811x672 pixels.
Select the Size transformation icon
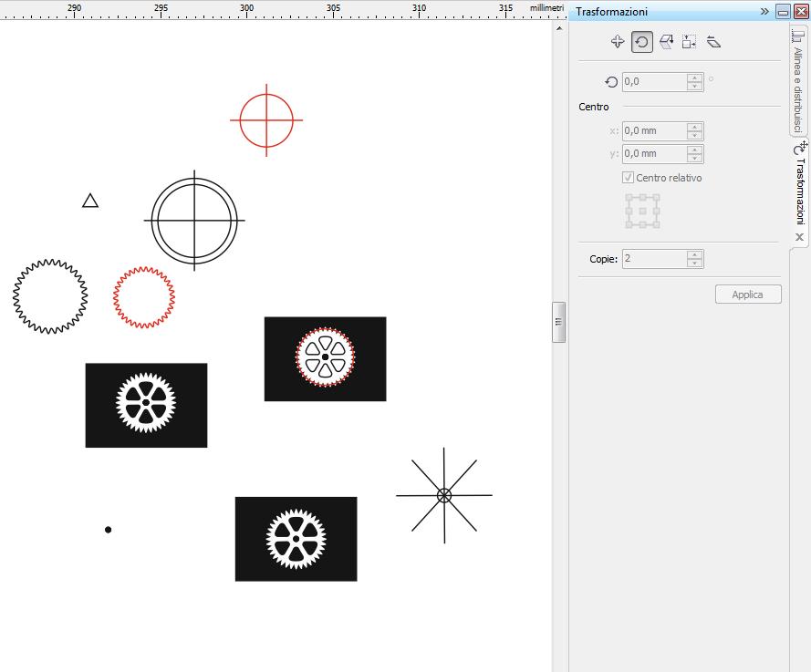click(689, 42)
